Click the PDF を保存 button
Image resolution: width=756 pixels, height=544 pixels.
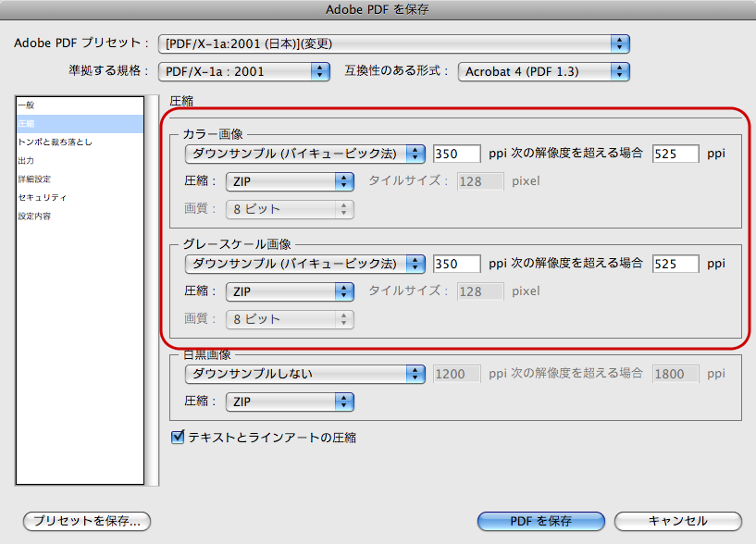pos(541,522)
